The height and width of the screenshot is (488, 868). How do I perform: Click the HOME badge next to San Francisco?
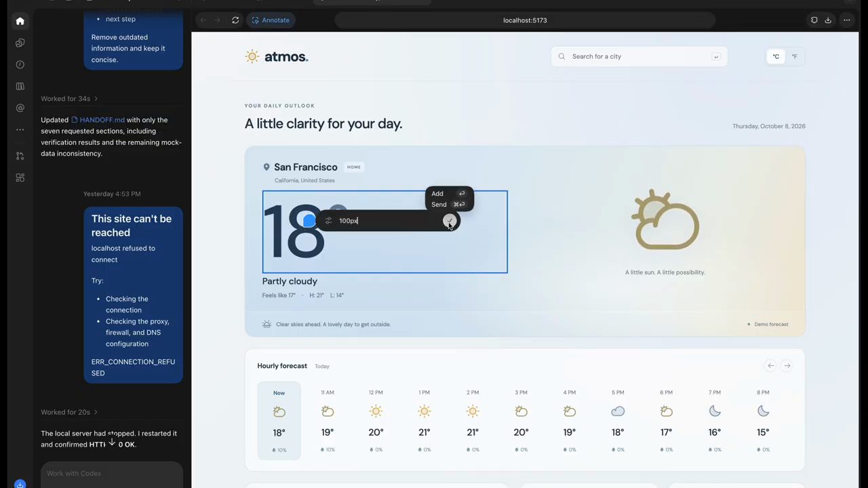point(354,167)
